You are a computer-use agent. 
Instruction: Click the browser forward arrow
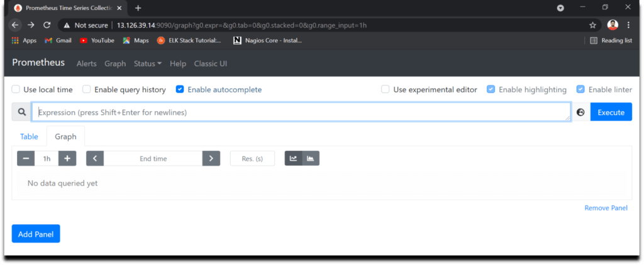click(31, 25)
